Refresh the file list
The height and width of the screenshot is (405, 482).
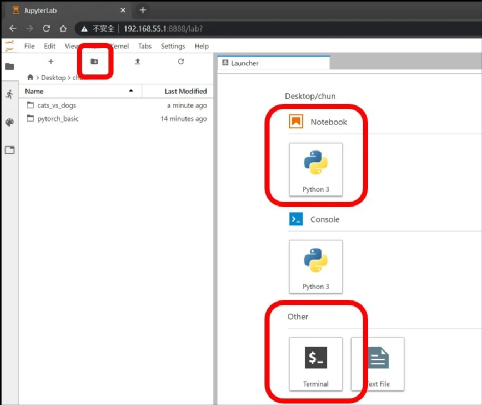point(181,61)
